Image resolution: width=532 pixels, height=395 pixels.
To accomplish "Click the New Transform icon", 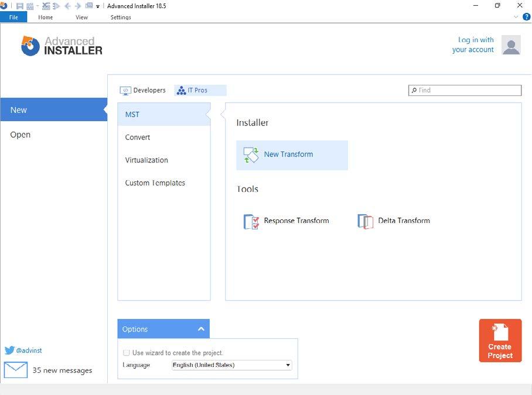I will 251,155.
